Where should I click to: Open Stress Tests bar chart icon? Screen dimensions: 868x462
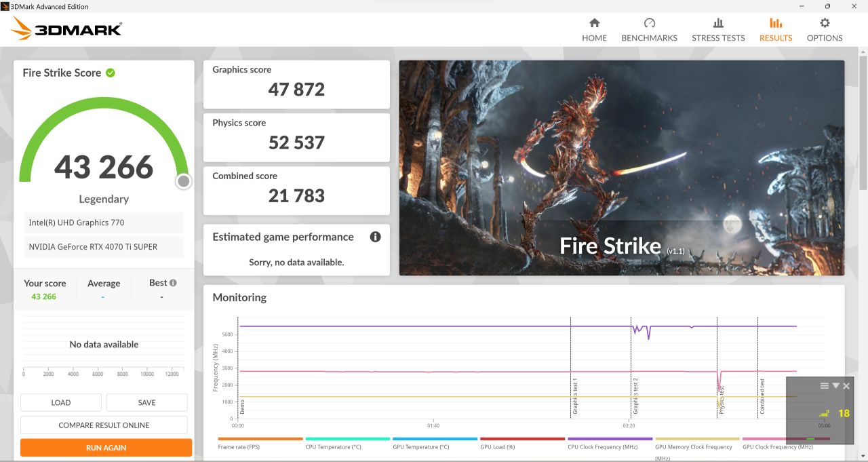click(718, 23)
